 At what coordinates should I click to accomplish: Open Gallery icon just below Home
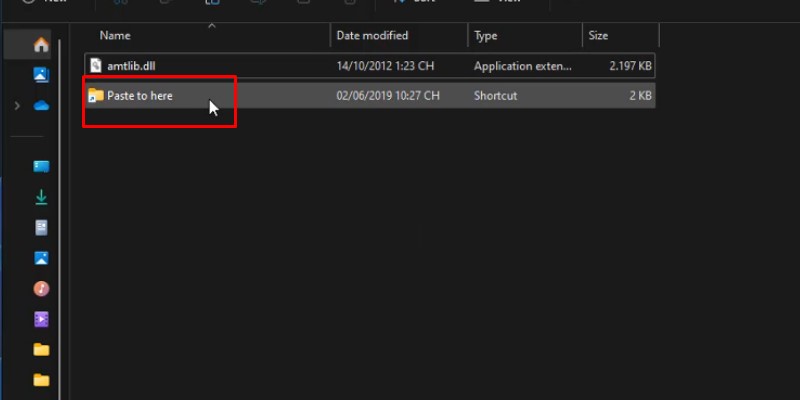coord(41,75)
